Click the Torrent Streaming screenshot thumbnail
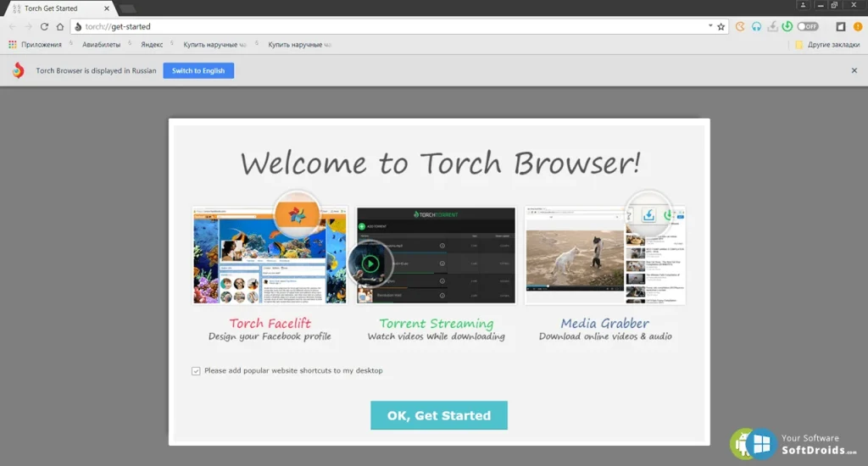This screenshot has width=868, height=466. (436, 256)
